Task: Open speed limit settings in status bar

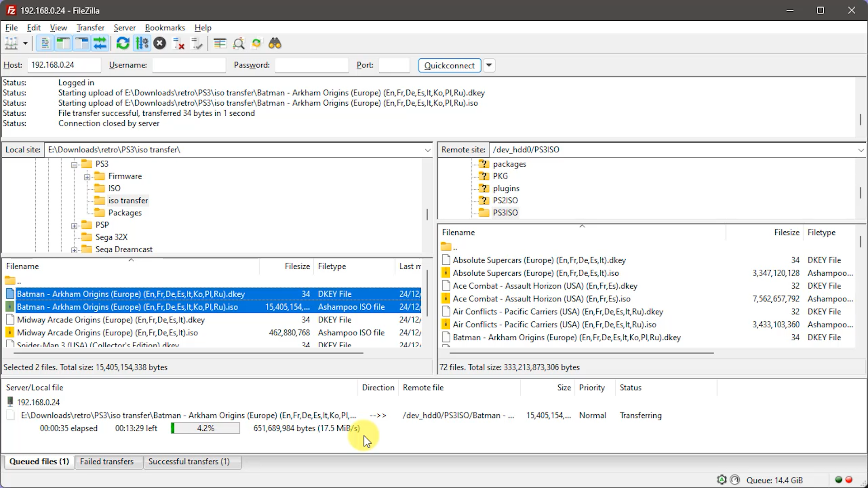Action: click(735, 480)
